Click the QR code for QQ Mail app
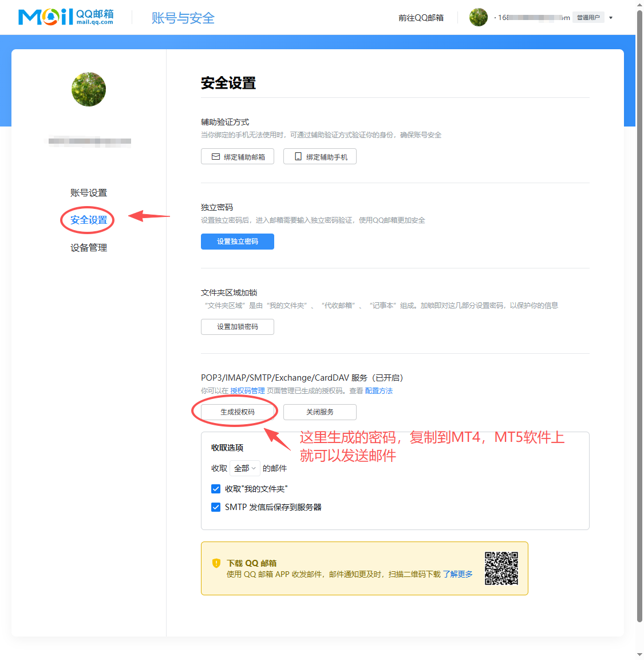The height and width of the screenshot is (660, 644). click(x=501, y=568)
